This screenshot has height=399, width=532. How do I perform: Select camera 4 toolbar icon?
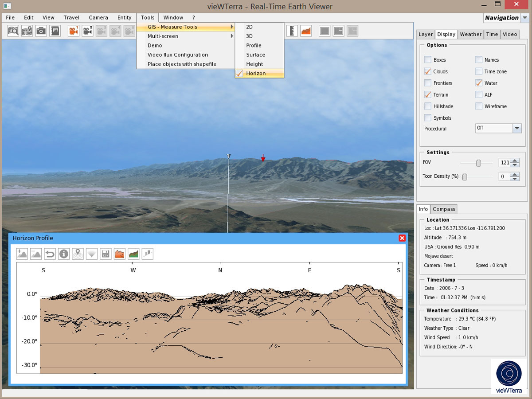point(115,31)
